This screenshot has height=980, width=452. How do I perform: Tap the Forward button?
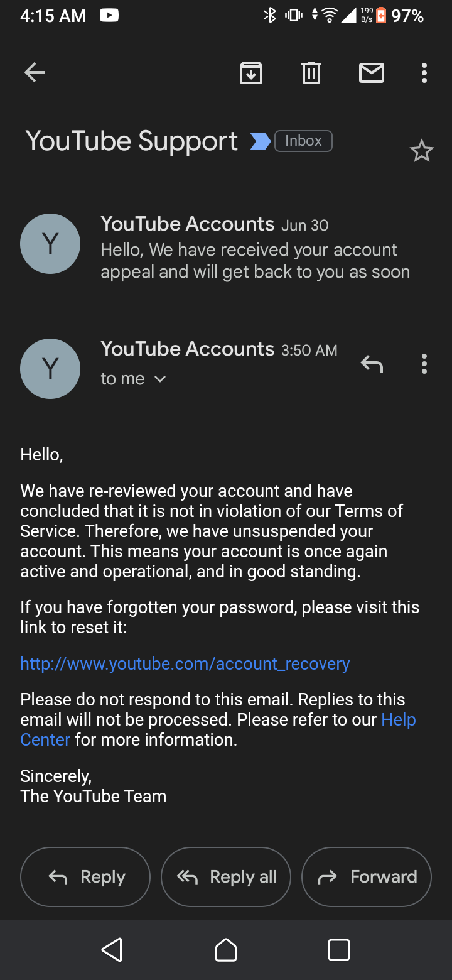coord(367,877)
